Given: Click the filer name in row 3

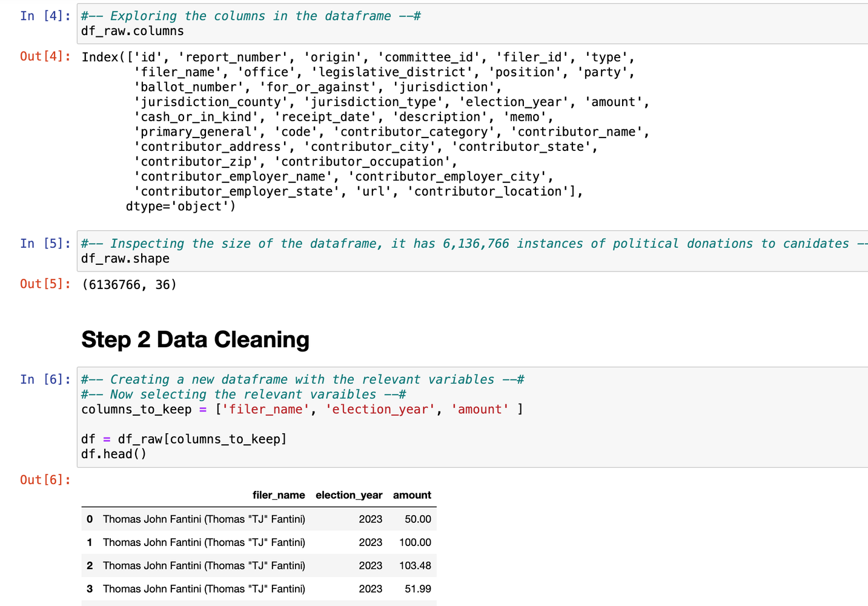Looking at the screenshot, I should [x=204, y=589].
